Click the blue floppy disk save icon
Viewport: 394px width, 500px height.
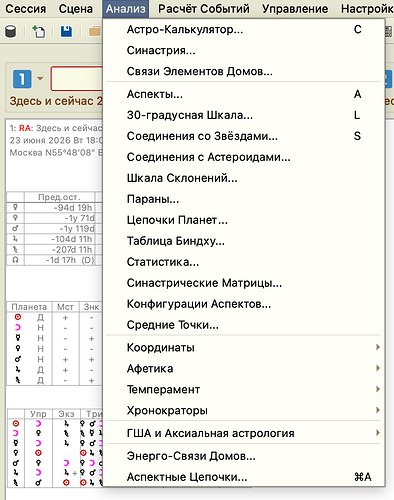point(66,32)
